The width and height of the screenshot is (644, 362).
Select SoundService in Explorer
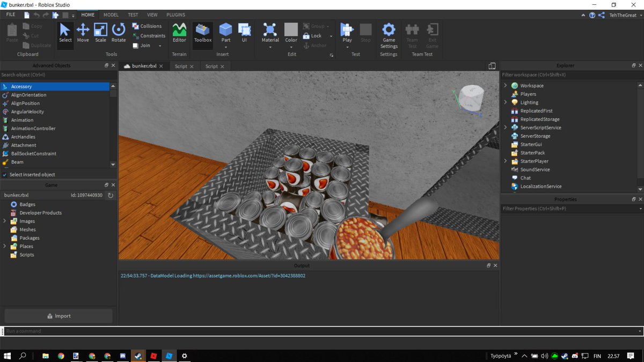point(535,169)
